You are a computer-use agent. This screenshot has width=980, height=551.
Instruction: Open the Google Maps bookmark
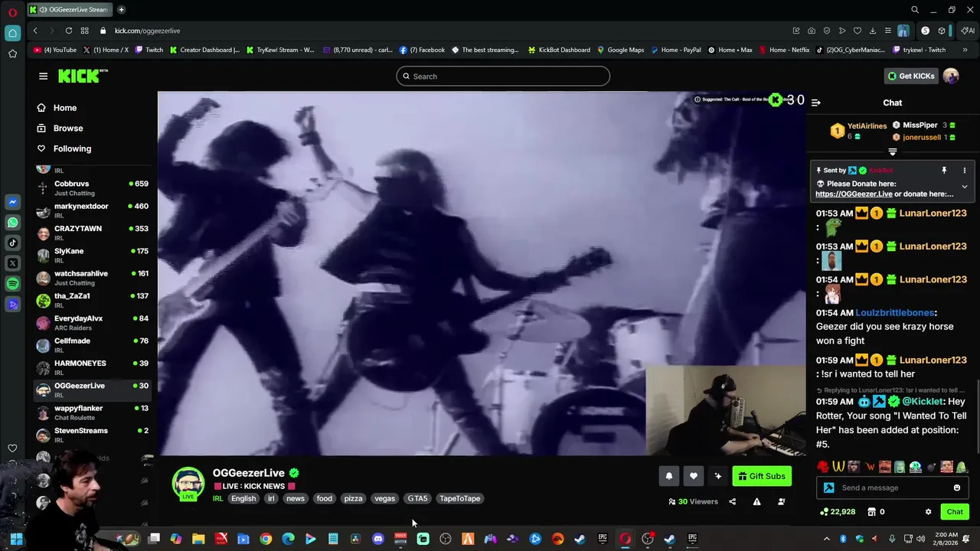click(620, 50)
